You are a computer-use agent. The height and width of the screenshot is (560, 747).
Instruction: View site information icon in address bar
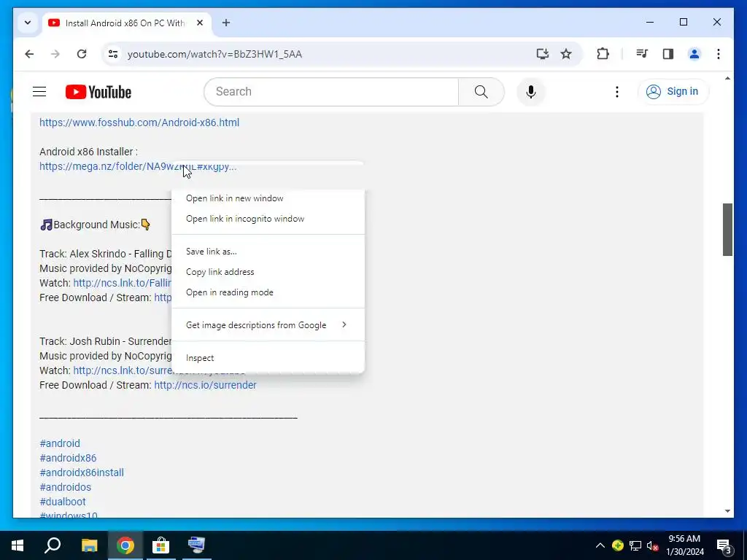coord(113,54)
